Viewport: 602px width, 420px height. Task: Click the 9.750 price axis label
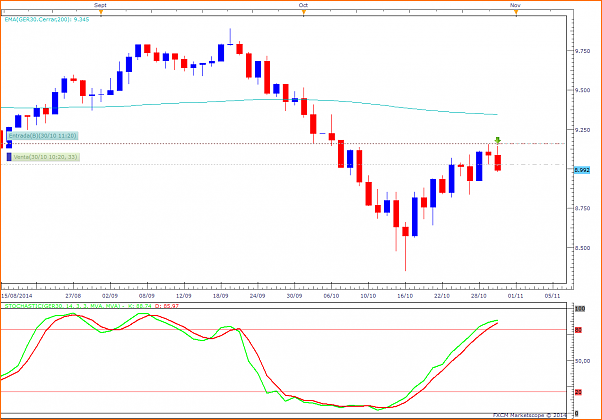[582, 51]
